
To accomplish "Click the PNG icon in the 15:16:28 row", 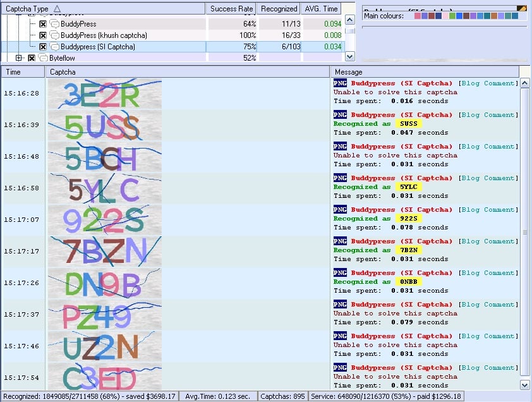I will (340, 83).
